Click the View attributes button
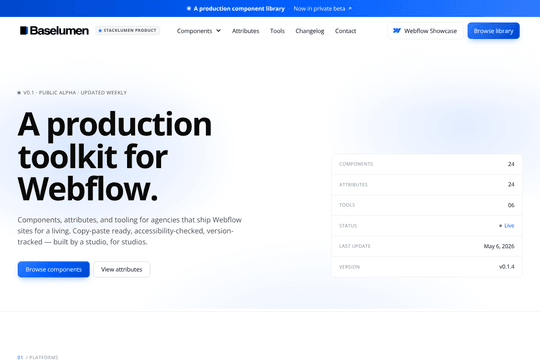 coord(122,269)
